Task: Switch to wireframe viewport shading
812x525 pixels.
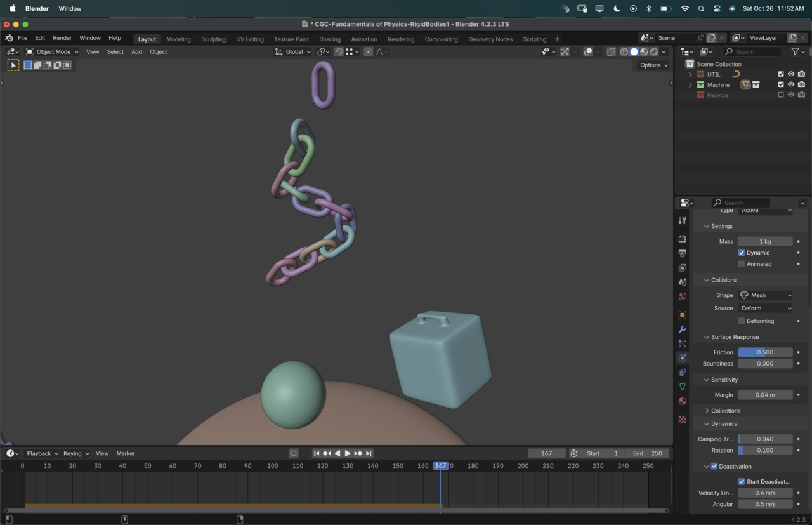Action: pyautogui.click(x=624, y=52)
